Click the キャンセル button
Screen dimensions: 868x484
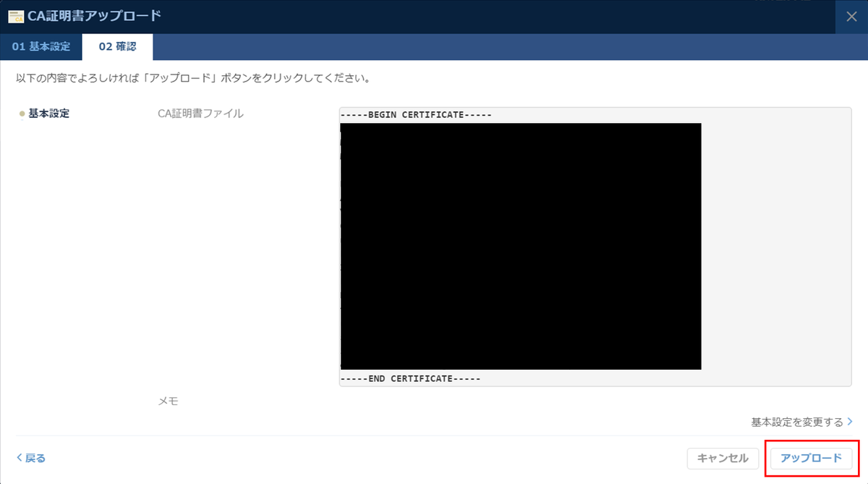722,459
